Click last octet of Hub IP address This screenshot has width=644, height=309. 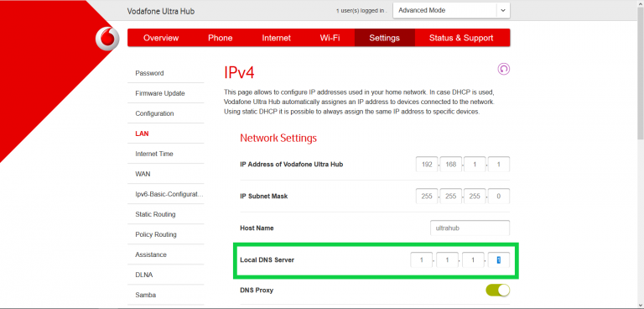coord(499,165)
